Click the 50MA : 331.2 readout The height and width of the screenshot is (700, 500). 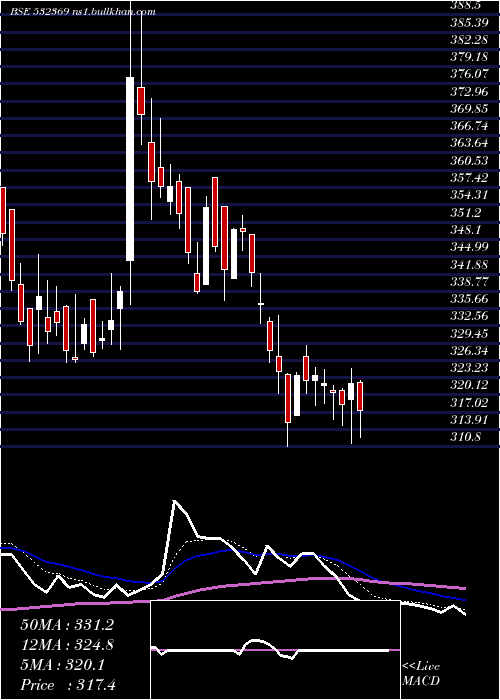tap(66, 625)
